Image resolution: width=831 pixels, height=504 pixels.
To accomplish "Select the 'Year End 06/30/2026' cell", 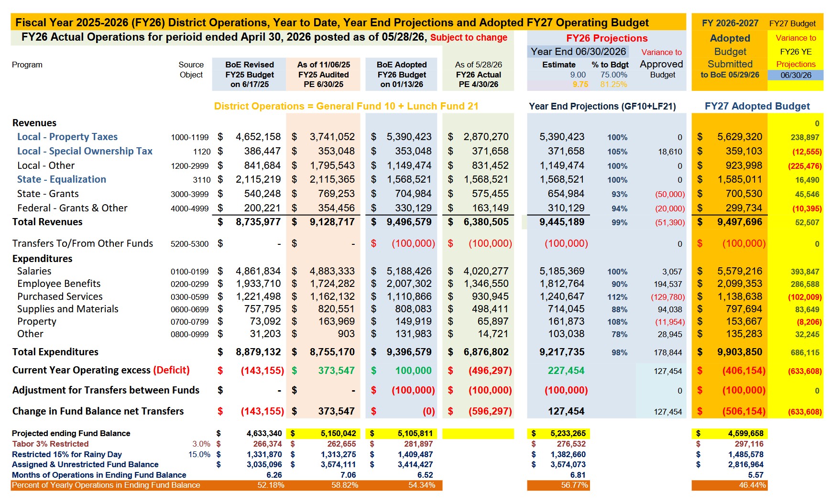I will click(578, 52).
